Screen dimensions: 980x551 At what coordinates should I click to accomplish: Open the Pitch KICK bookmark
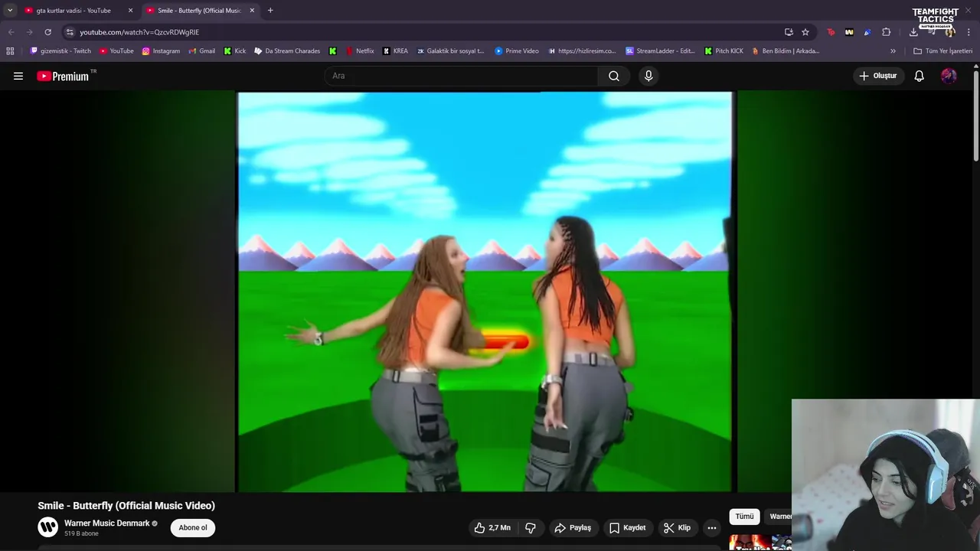[x=724, y=51]
